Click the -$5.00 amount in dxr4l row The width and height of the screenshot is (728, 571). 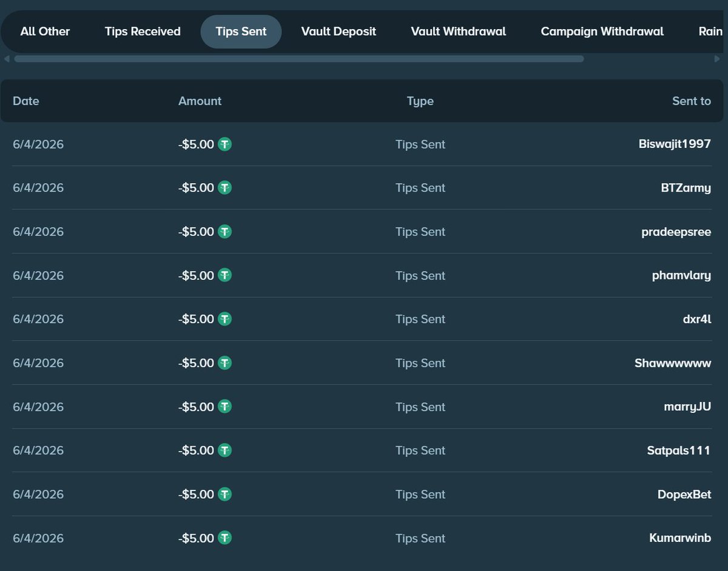(x=197, y=319)
